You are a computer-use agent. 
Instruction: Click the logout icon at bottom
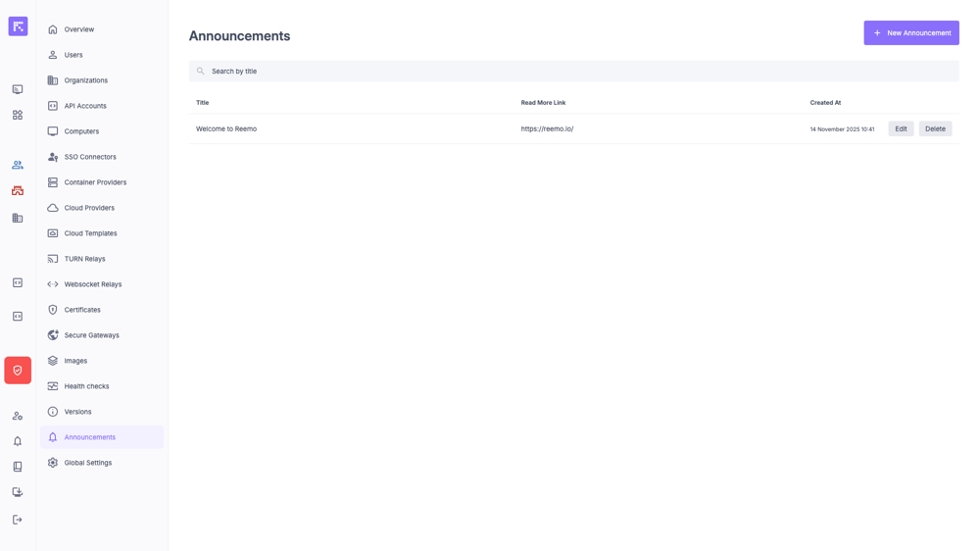point(18,520)
